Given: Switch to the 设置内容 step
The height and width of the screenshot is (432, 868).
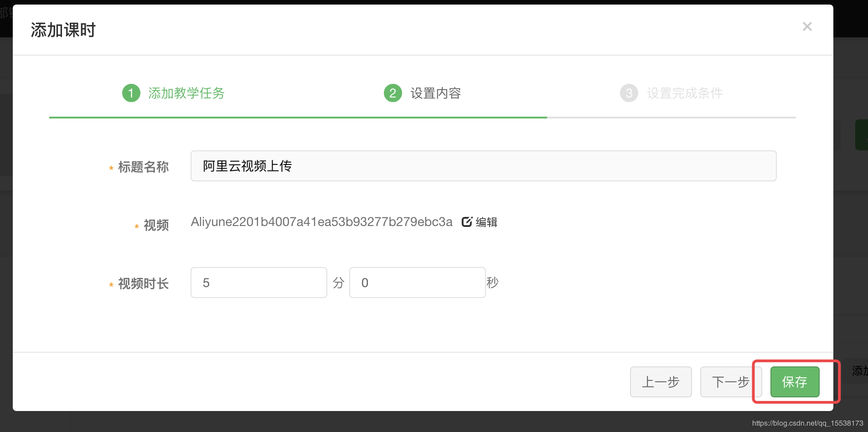Looking at the screenshot, I should pos(435,93).
